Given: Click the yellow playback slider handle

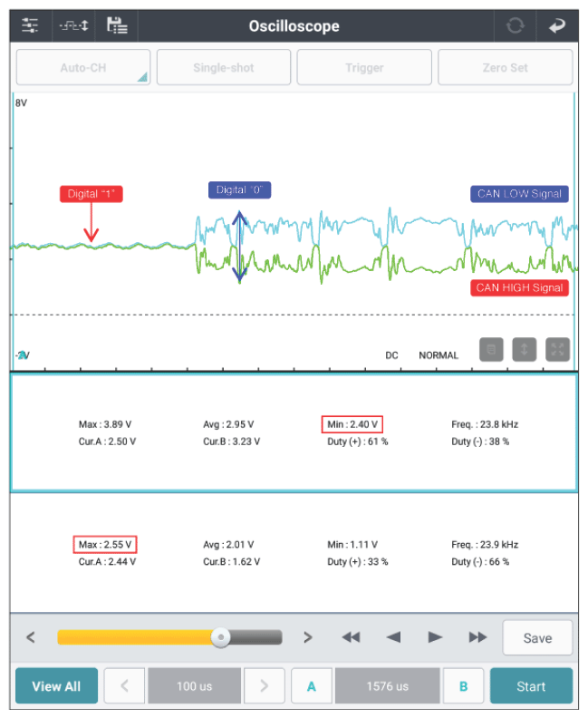Looking at the screenshot, I should coord(221,637).
